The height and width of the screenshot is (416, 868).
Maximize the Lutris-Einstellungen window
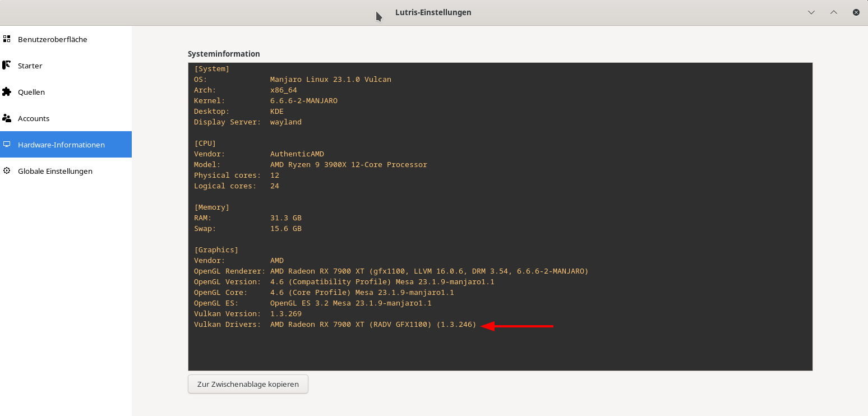[834, 12]
